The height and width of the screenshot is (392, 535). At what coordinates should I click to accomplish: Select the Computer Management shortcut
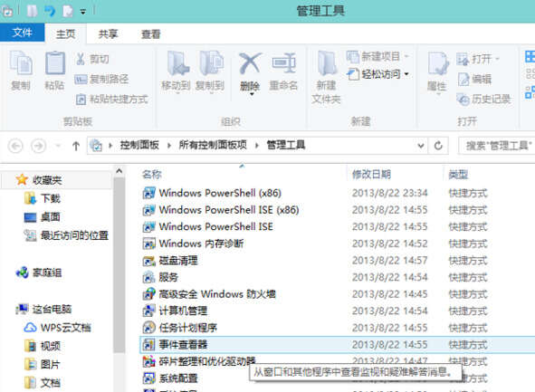183,311
